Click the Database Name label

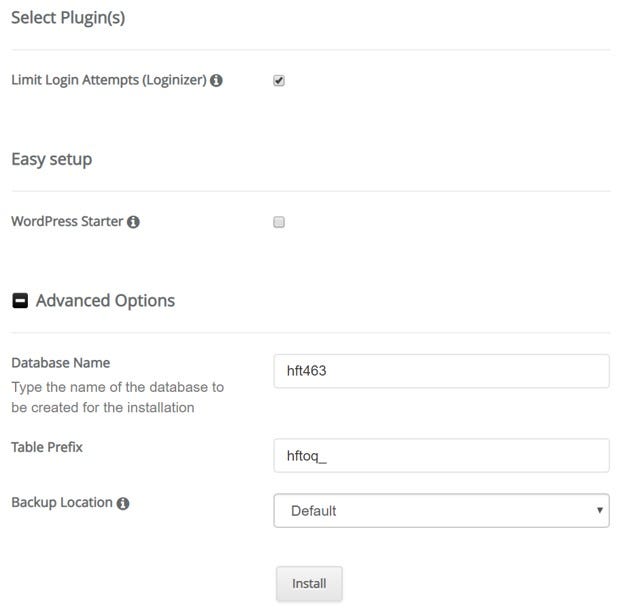pos(60,363)
